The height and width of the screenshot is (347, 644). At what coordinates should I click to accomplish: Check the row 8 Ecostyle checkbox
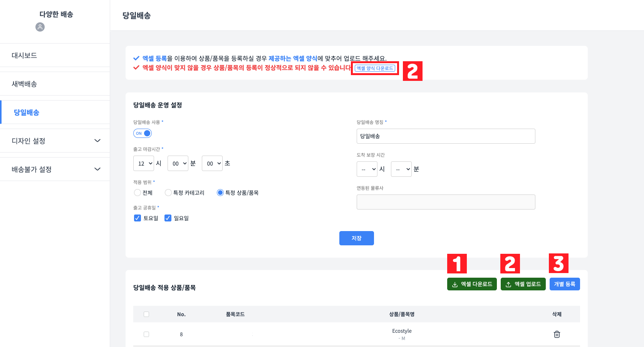146,334
